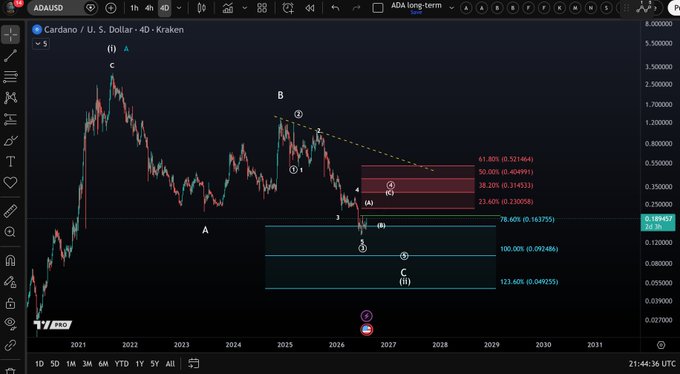
Task: Open the forecasting and measurement tools
Action: [x=10, y=119]
